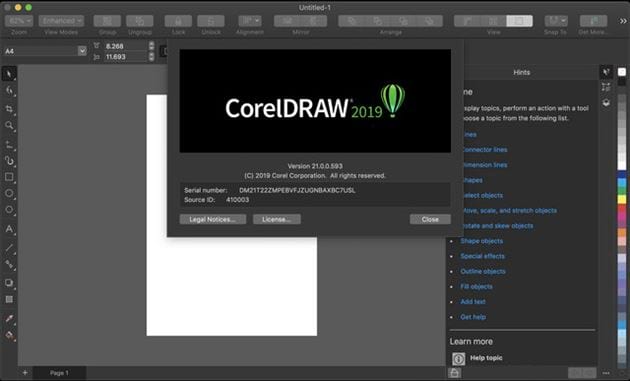Select the Interactive Fill bucket tool
This screenshot has height=381, width=630.
click(9, 335)
